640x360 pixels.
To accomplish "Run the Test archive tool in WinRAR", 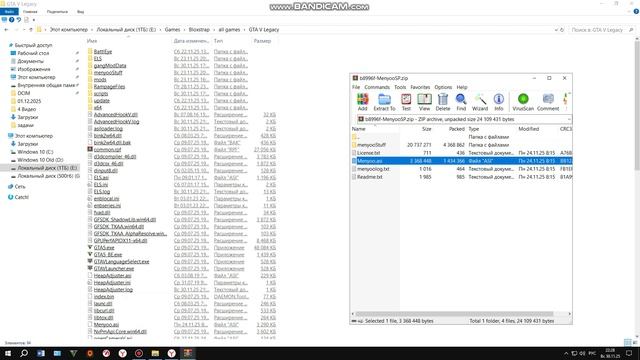I will (x=406, y=102).
